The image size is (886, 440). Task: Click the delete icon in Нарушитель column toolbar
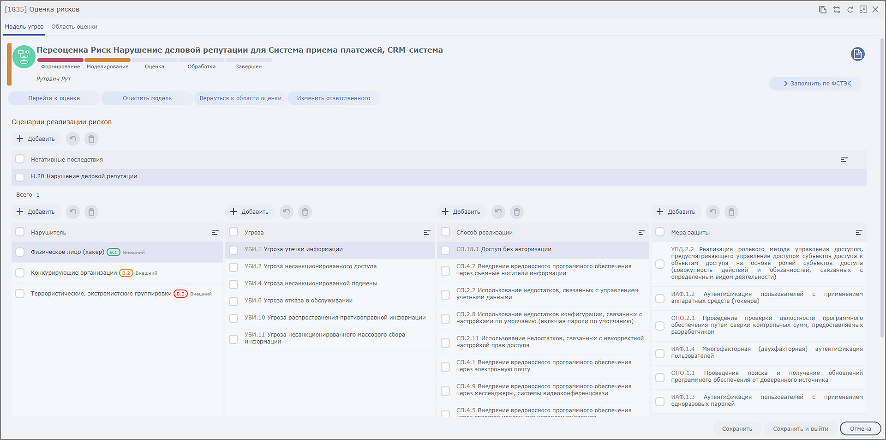91,212
